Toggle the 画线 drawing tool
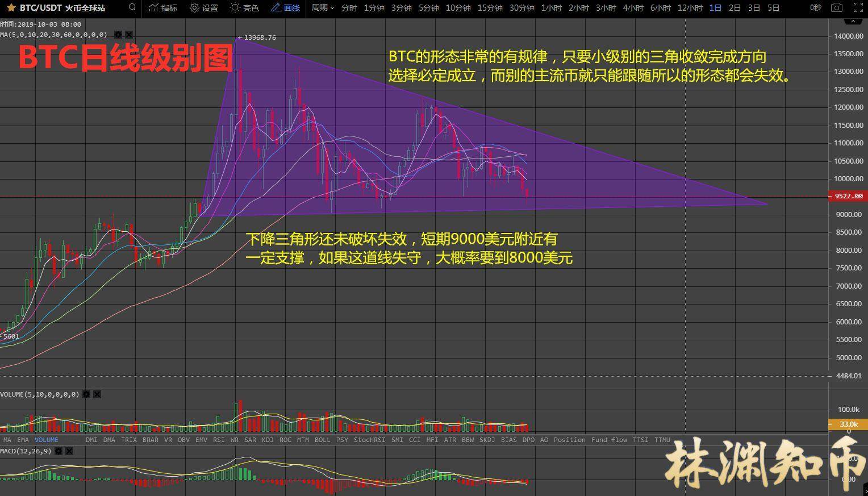Screen dimensions: 868x496 pos(285,8)
